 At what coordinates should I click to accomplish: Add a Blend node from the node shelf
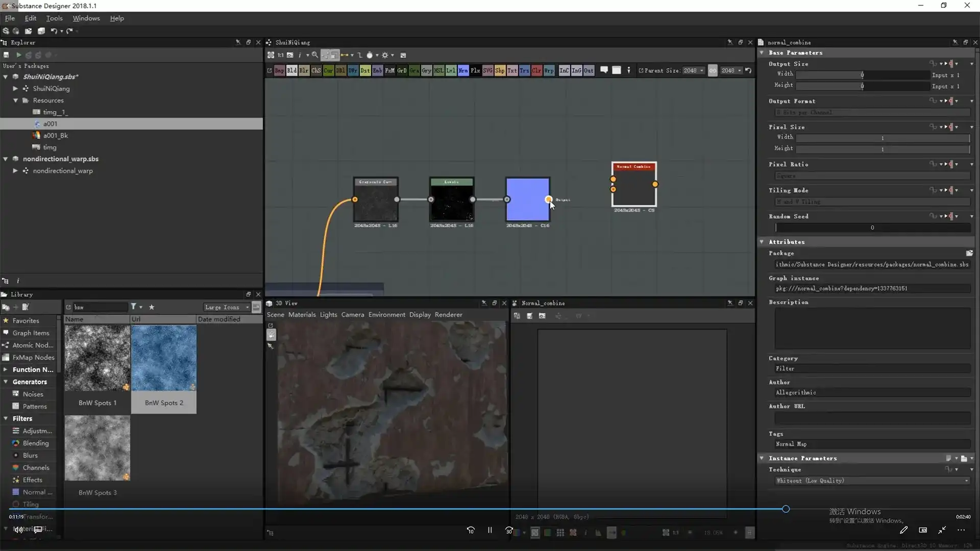pos(291,70)
